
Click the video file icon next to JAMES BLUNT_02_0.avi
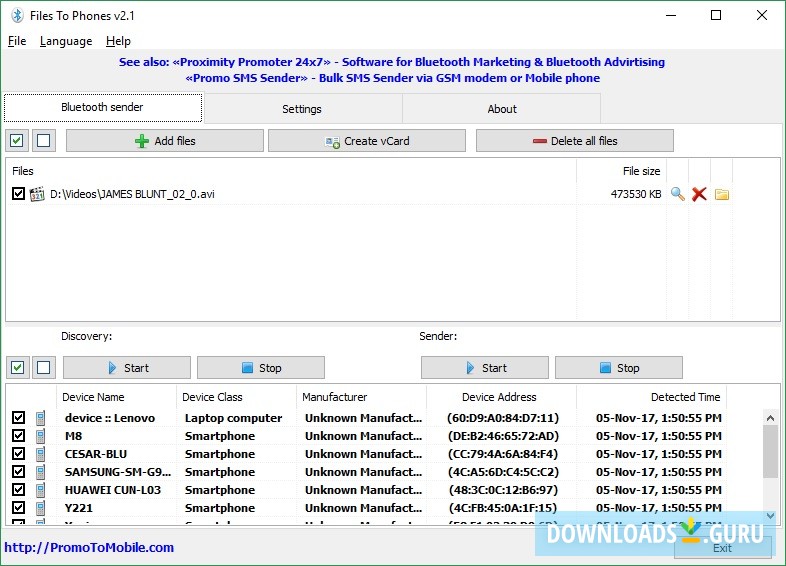point(37,194)
